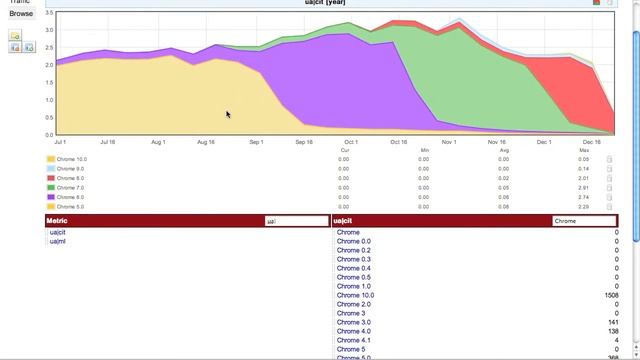Open the Chrome 3 link
The width and height of the screenshot is (640, 360).
pyautogui.click(x=351, y=313)
